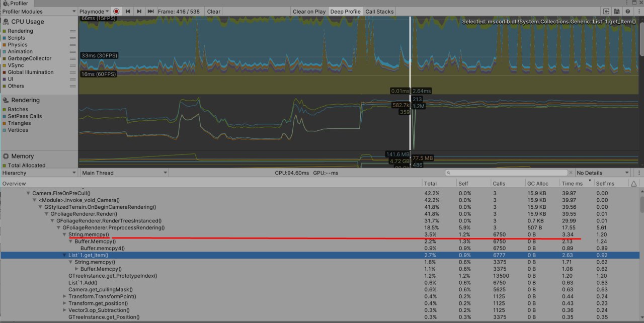The height and width of the screenshot is (323, 644).
Task: Click the save profiler data icon
Action: pyautogui.click(x=617, y=11)
